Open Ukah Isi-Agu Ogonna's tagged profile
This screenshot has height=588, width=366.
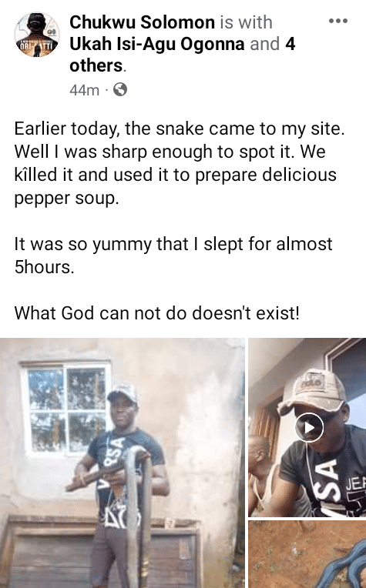click(x=157, y=44)
